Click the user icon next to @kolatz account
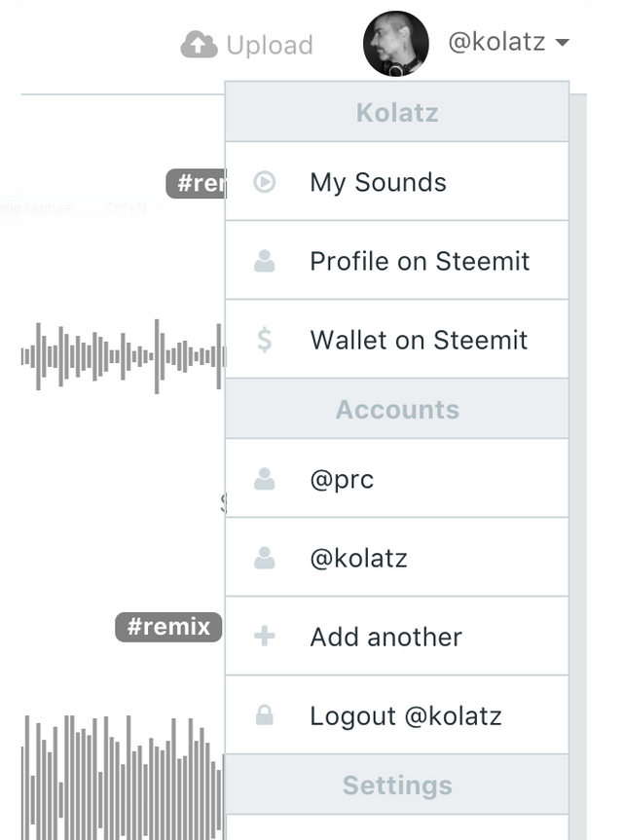Viewport: 623px width, 840px height. 264,558
